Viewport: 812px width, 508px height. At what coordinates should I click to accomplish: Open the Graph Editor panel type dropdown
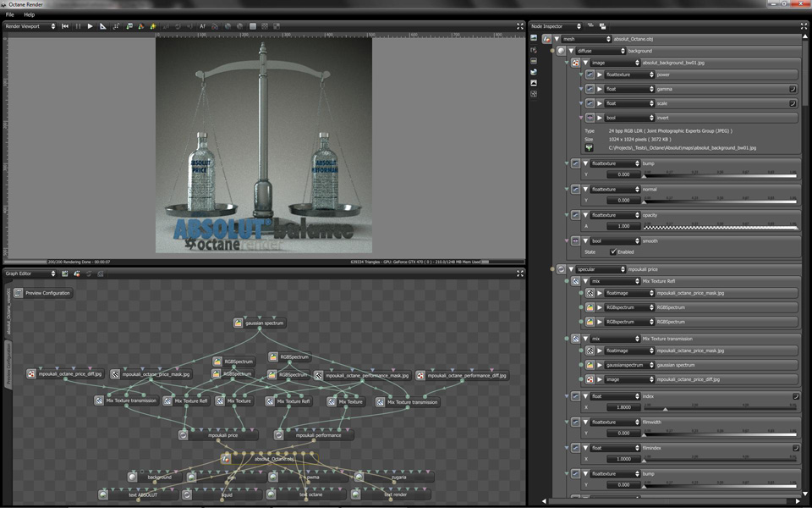click(x=30, y=273)
